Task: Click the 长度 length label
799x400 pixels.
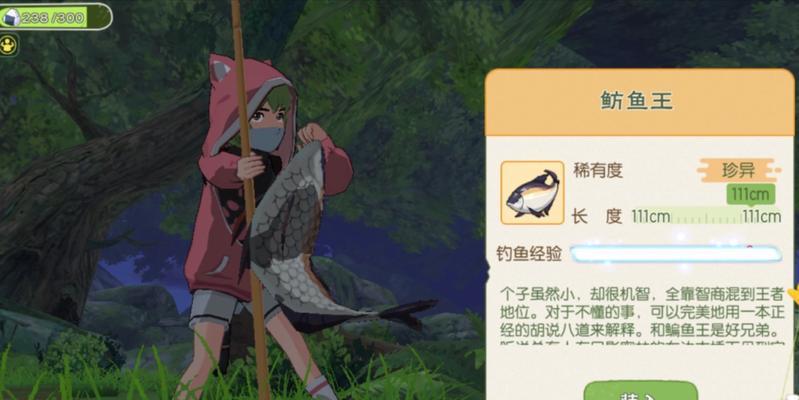Action: [x=597, y=217]
